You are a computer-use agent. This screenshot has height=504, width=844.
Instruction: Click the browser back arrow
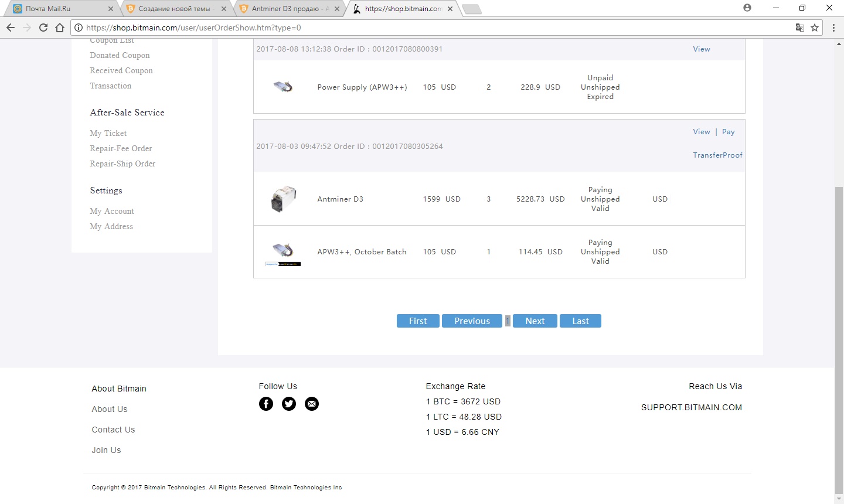pos(11,28)
